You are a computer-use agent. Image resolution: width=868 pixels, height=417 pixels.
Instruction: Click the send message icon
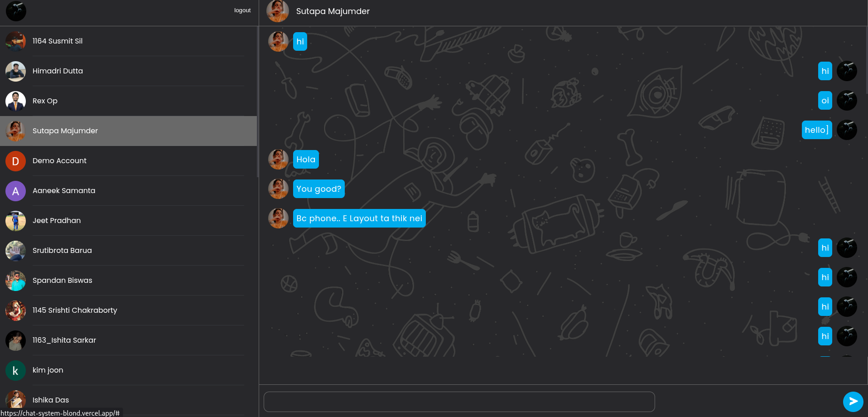click(853, 402)
